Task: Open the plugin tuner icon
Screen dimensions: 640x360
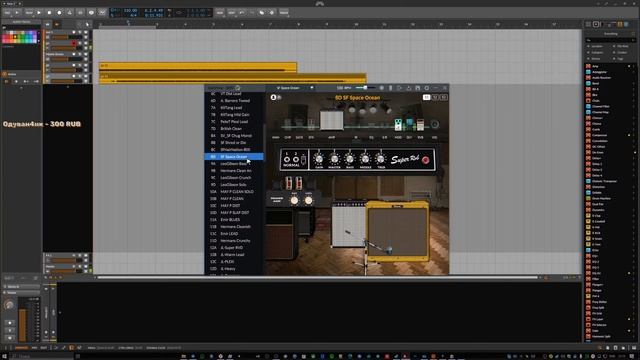Action: click(x=390, y=88)
